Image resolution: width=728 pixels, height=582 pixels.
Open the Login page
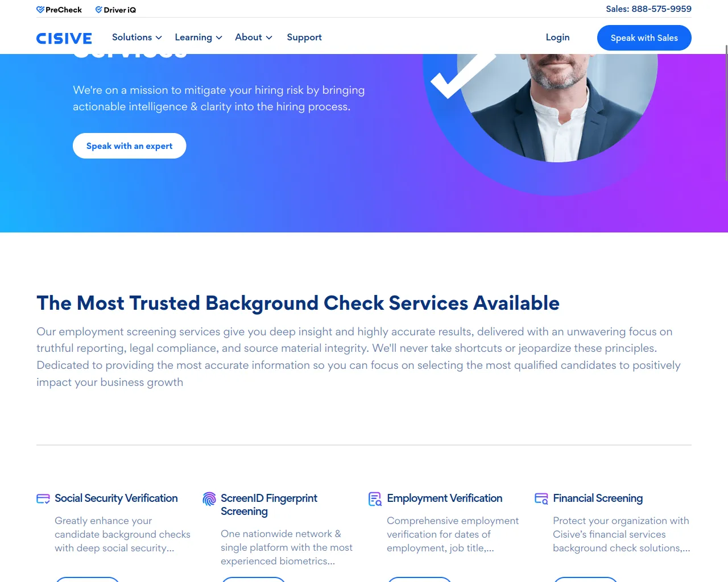pyautogui.click(x=557, y=37)
